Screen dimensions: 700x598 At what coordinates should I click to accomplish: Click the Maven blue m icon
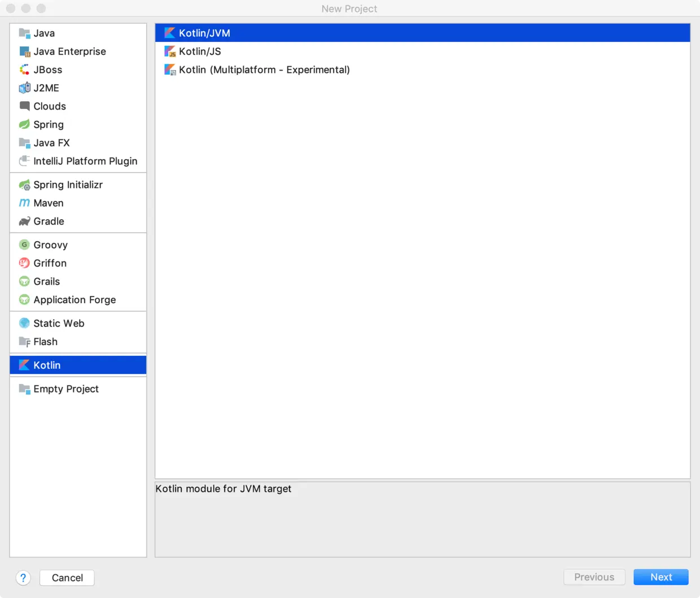pos(24,203)
